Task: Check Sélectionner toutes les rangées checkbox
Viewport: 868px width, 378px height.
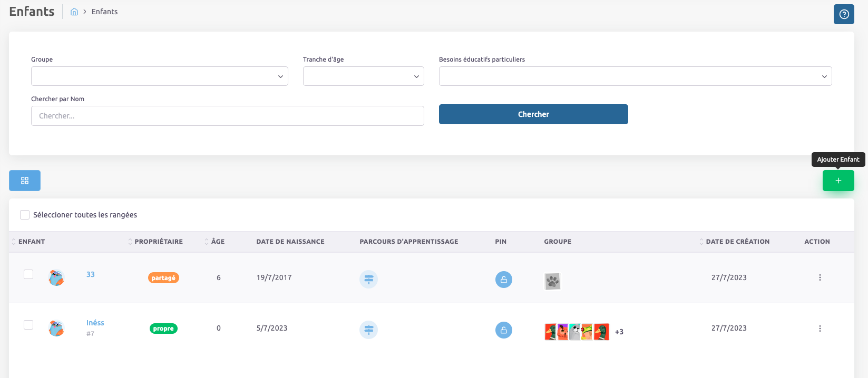Action: coord(25,215)
